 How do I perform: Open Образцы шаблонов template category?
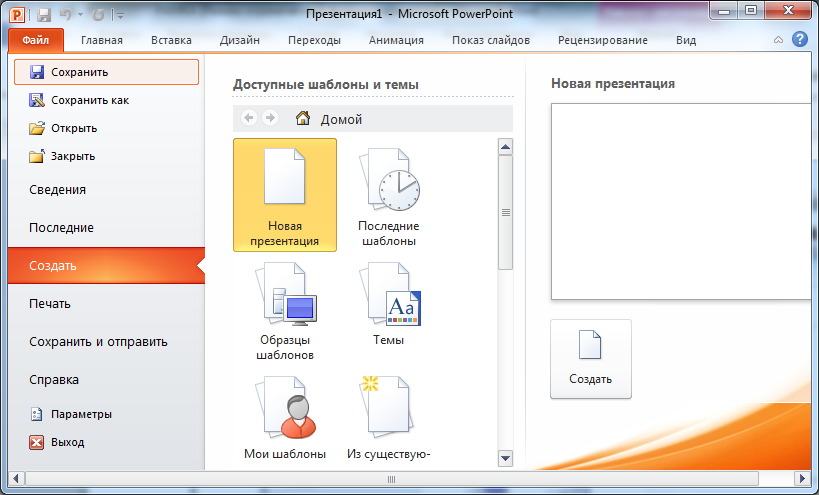[285, 311]
